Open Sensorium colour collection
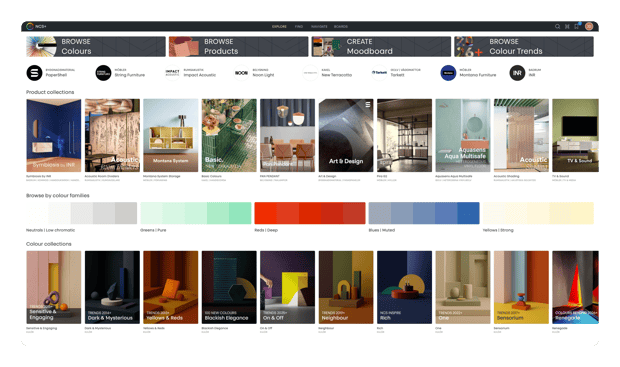 point(521,287)
